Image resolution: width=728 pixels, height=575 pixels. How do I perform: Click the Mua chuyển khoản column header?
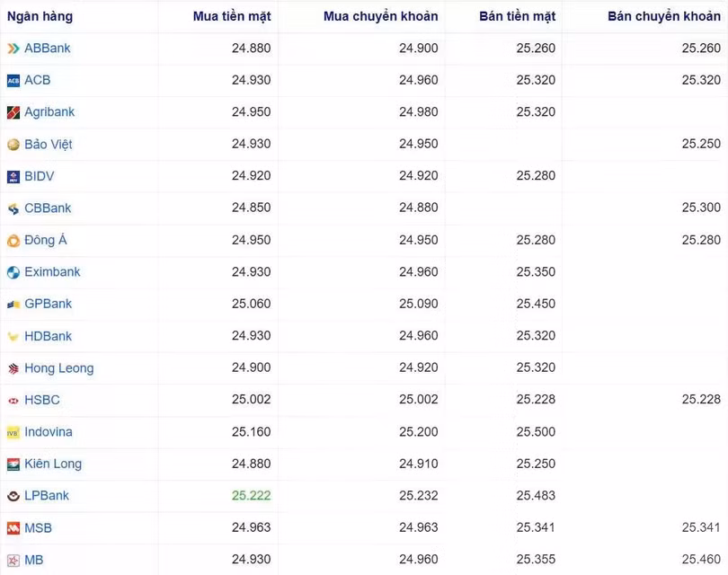coord(381,16)
